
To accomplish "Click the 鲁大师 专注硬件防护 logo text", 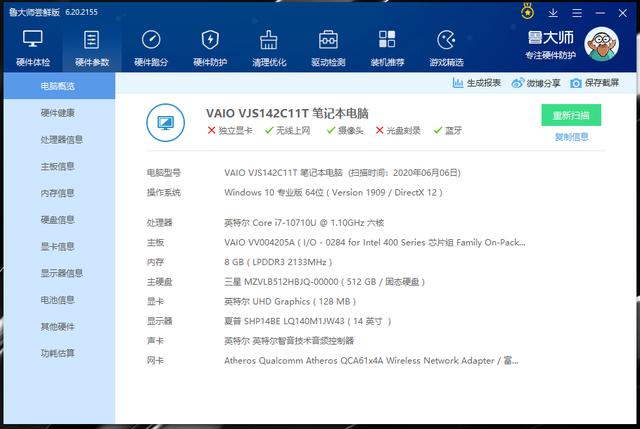I will 551,45.
